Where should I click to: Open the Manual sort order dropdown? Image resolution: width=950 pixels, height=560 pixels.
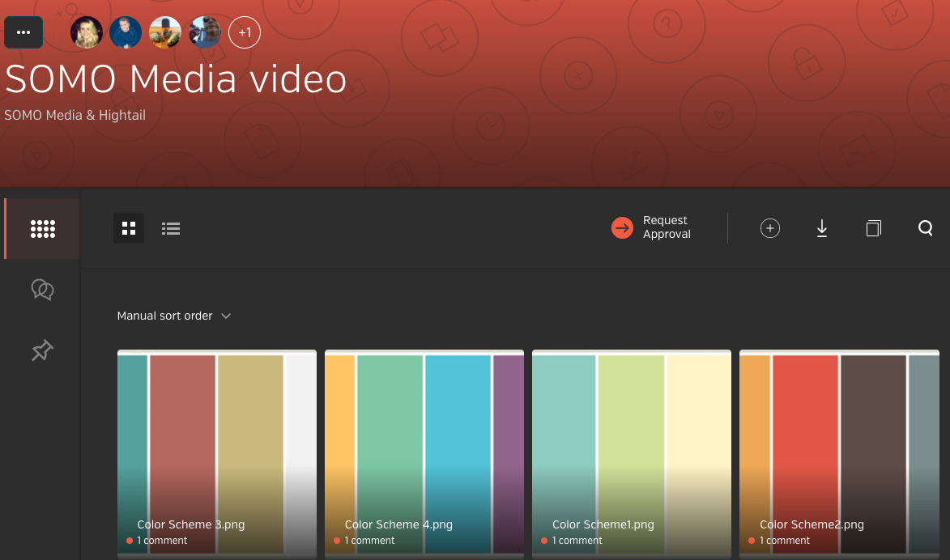[174, 316]
